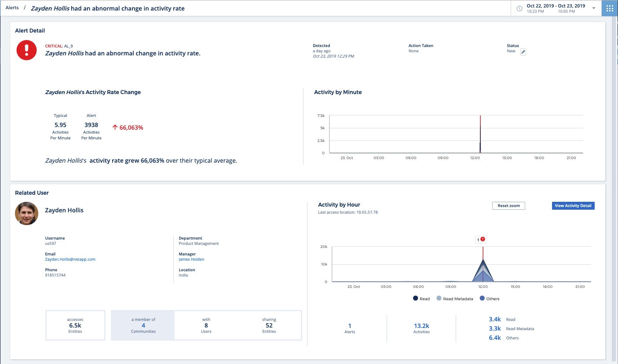Toggle Read Metadata series in legend
Image resolution: width=618 pixels, height=364 pixels.
(456, 298)
